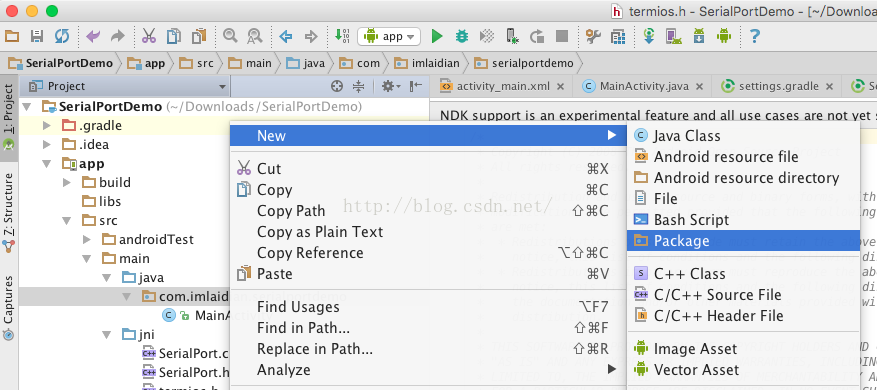Viewport: 877px width, 390px height.
Task: Click the Help question mark icon
Action: (x=755, y=37)
